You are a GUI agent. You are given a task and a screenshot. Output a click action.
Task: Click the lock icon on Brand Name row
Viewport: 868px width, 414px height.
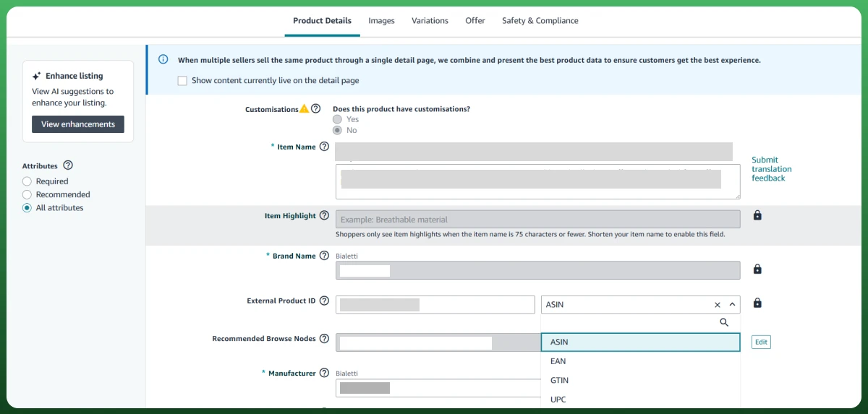pos(757,269)
